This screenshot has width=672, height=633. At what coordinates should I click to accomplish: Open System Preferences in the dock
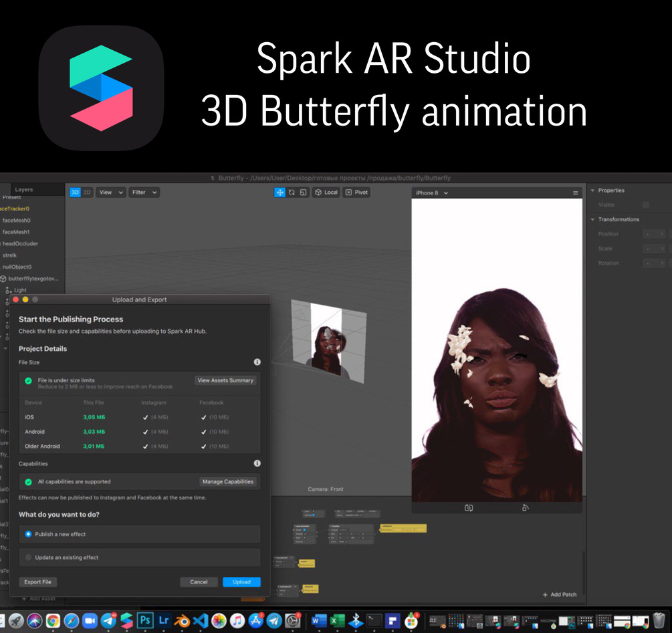293,620
